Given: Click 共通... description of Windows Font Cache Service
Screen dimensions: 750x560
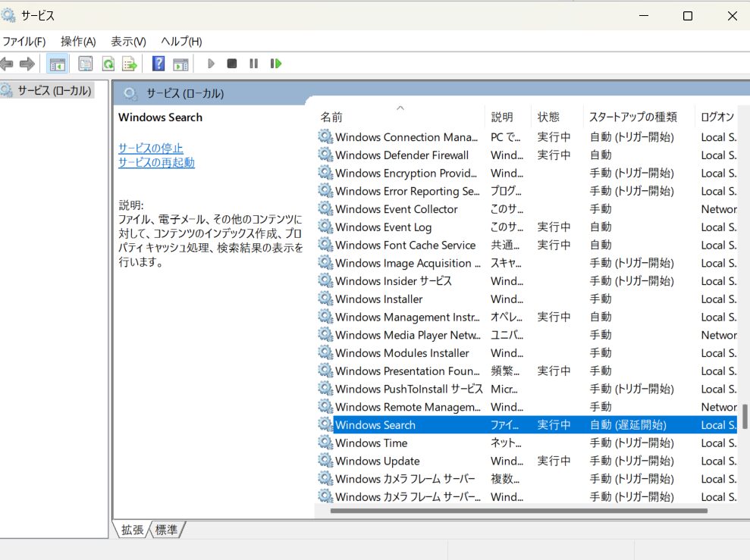Looking at the screenshot, I should (505, 245).
